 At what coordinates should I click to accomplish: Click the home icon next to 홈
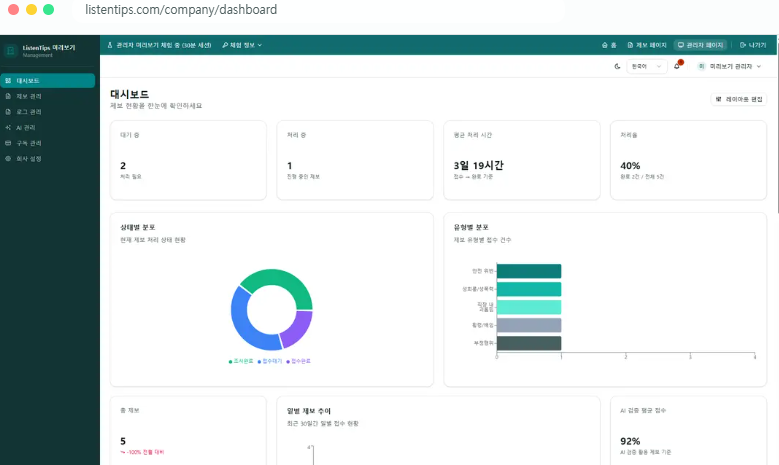pyautogui.click(x=605, y=45)
